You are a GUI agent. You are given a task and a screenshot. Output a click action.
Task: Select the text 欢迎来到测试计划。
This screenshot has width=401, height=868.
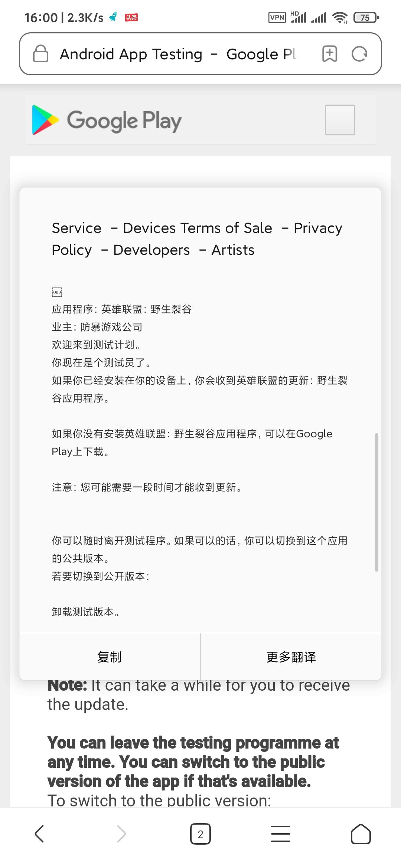[x=97, y=345]
